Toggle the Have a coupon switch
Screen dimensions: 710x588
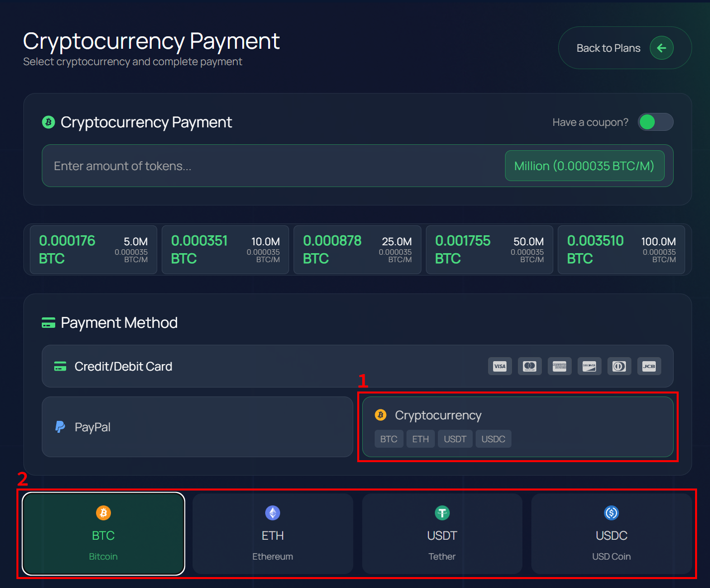tap(655, 122)
